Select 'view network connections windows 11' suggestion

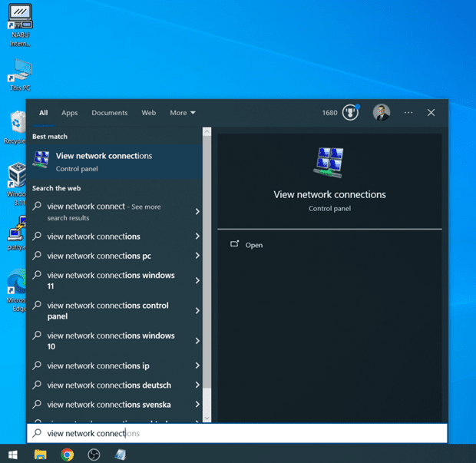point(114,280)
